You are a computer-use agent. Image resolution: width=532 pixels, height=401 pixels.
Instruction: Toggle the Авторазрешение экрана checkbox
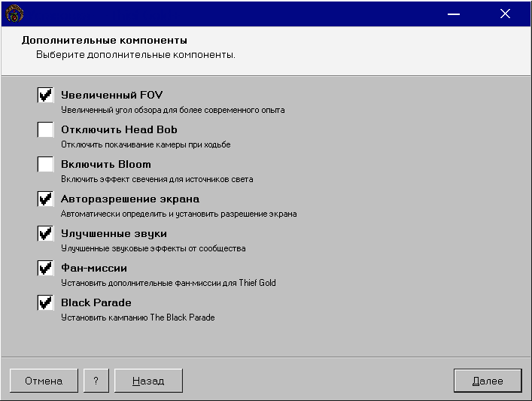(45, 199)
